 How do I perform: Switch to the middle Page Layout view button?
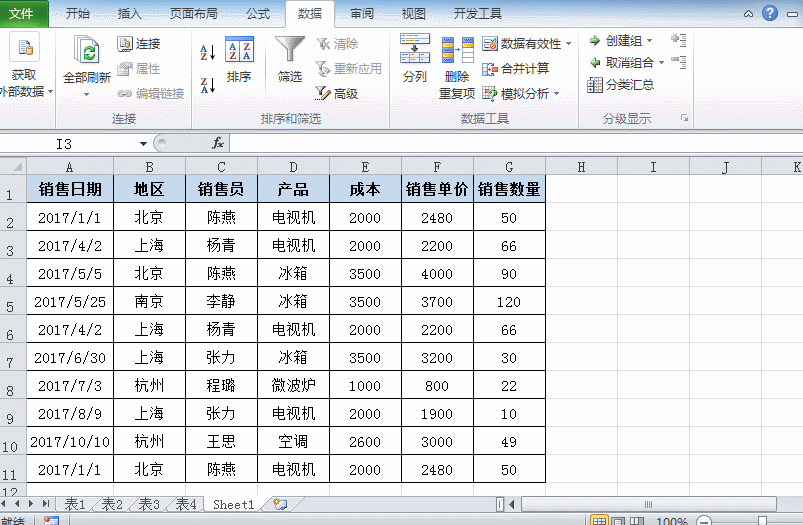[x=618, y=521]
